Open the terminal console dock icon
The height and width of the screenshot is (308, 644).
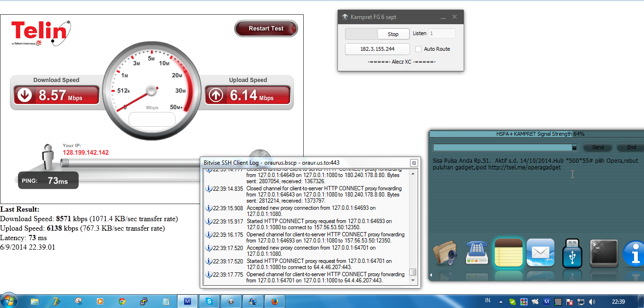(x=604, y=252)
